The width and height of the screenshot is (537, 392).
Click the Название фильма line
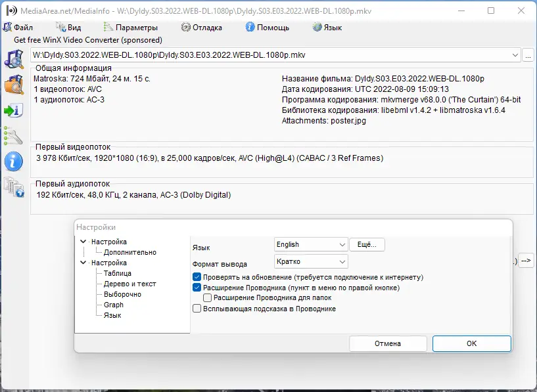pyautogui.click(x=383, y=79)
